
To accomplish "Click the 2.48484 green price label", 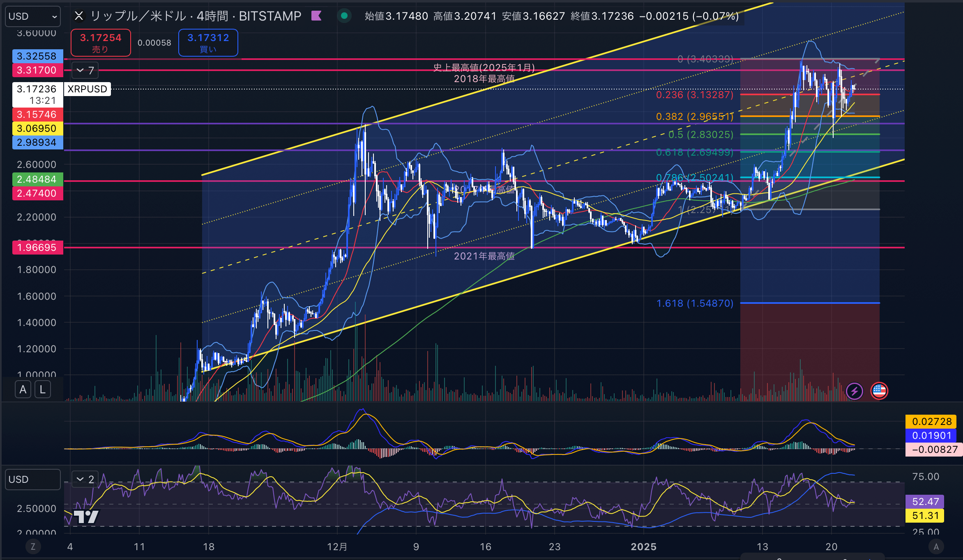I will [x=37, y=179].
